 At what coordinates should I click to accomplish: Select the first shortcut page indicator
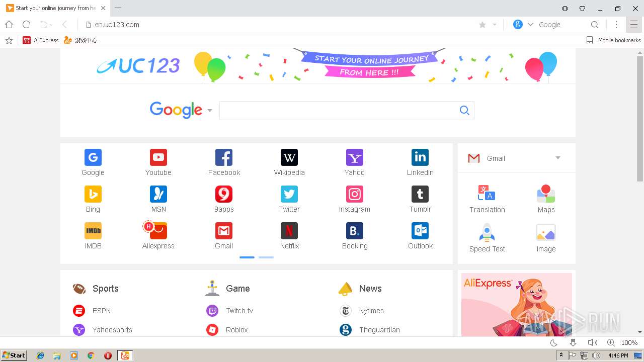pos(247,257)
